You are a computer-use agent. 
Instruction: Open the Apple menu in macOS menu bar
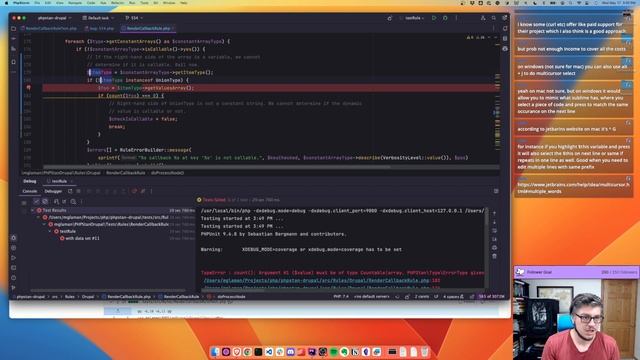pyautogui.click(x=6, y=3)
